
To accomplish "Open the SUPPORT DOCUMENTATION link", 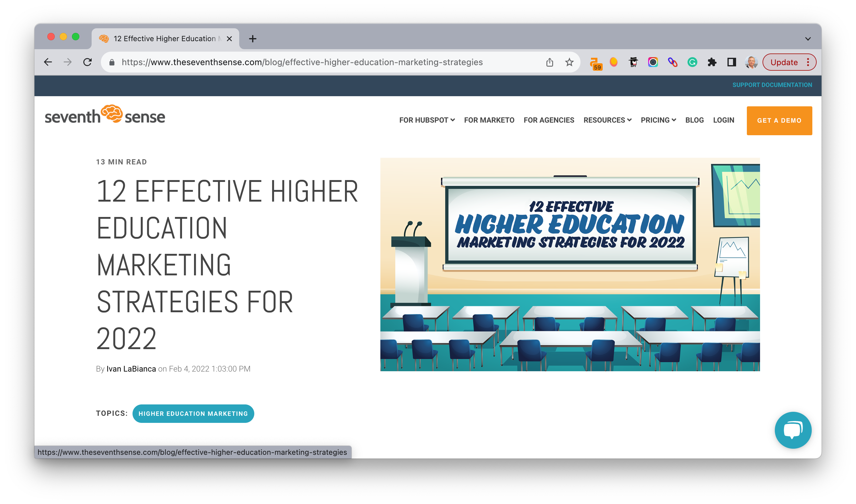I will pyautogui.click(x=772, y=85).
